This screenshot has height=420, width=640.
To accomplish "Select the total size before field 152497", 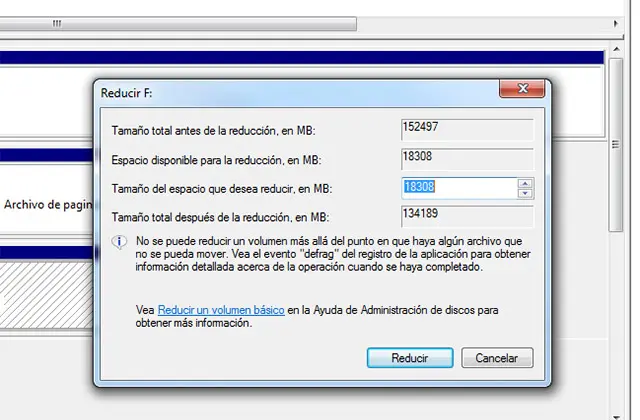I will [466, 129].
